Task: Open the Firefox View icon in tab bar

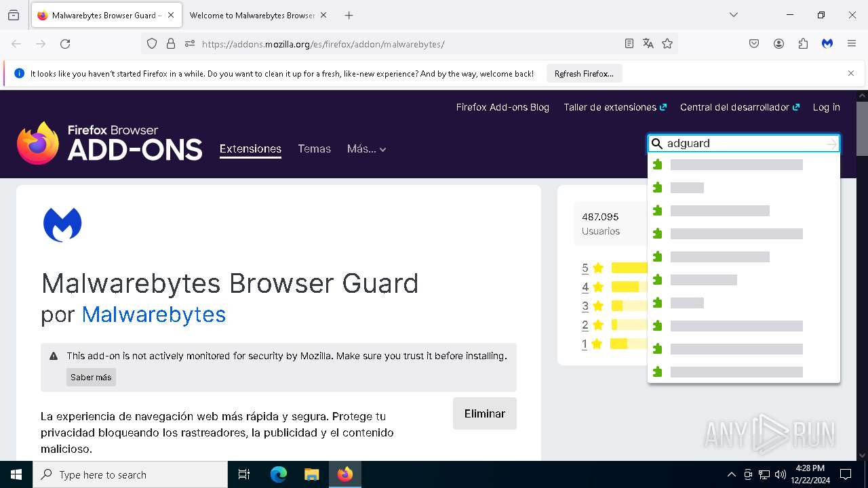Action: (14, 15)
